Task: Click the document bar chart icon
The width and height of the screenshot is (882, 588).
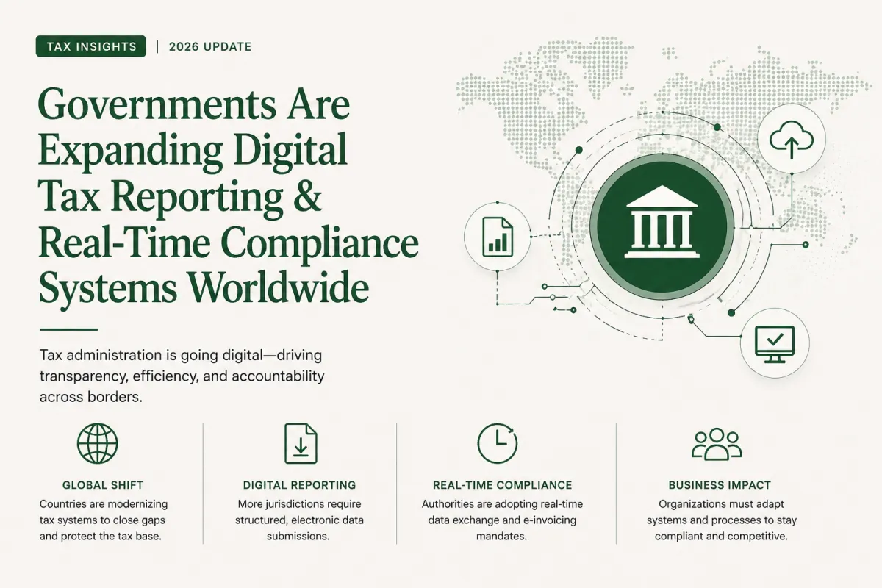Action: (498, 237)
